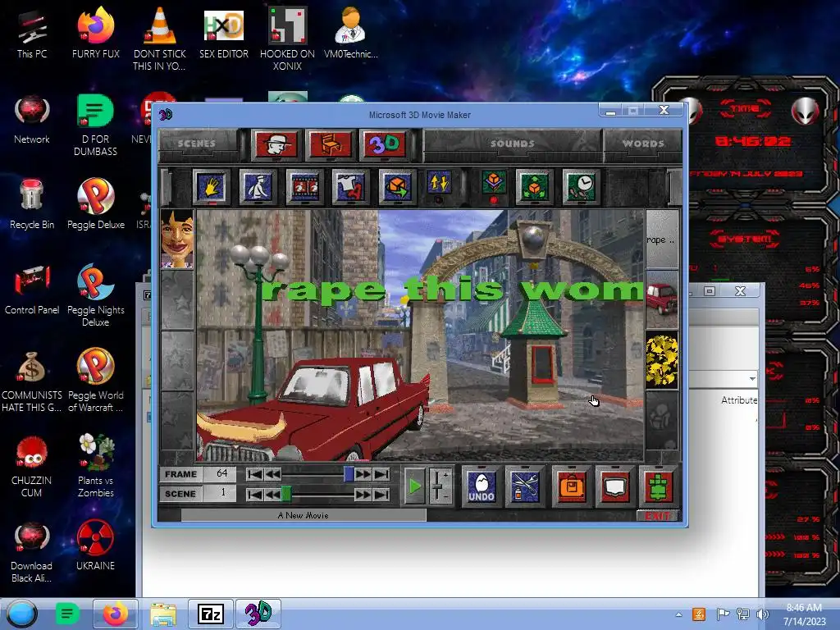Image resolution: width=840 pixels, height=630 pixels.
Task: Open the WORDS tab
Action: click(x=643, y=144)
